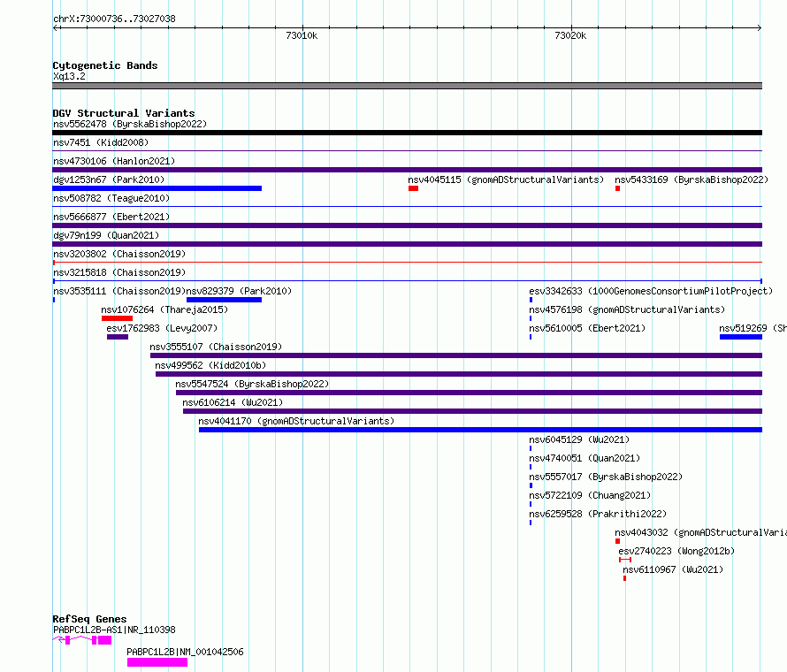Click the RefSeq Genes track title

tap(89, 619)
